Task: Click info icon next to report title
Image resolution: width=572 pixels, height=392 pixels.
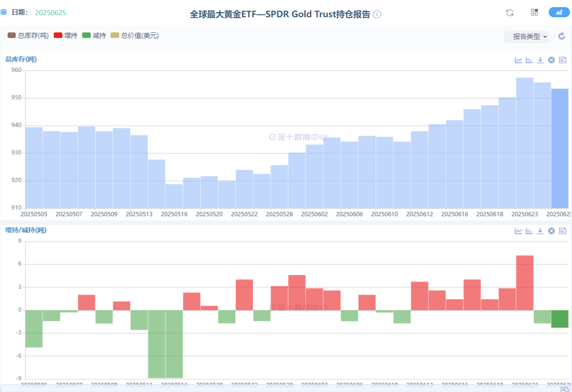Action: 377,15
